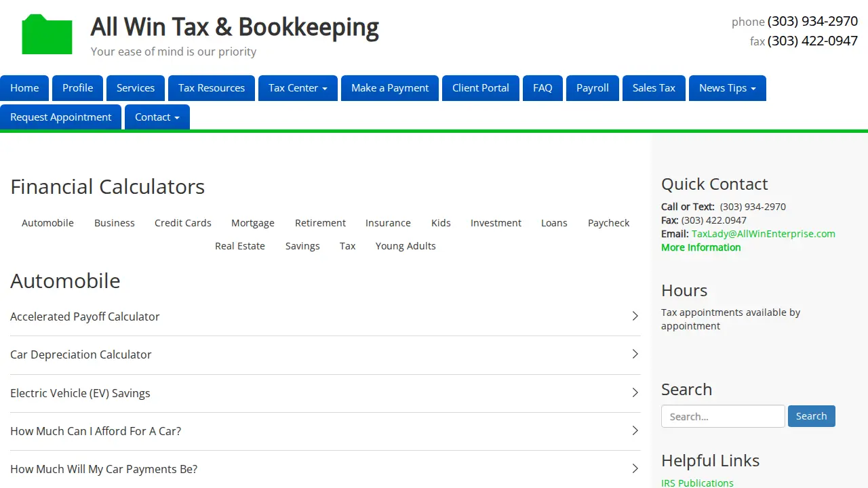Open the Tax Center dropdown menu
This screenshot has width=868, height=488.
coord(298,88)
